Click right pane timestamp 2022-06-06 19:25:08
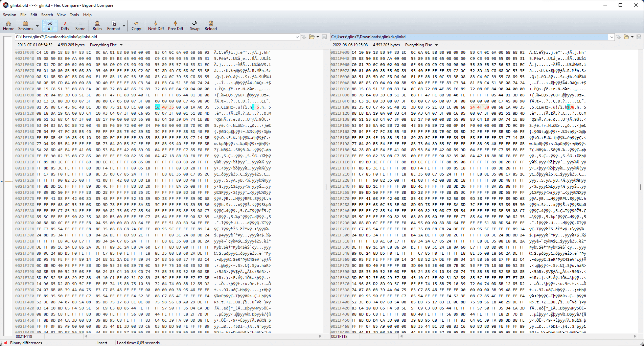The image size is (644, 346). 350,45
